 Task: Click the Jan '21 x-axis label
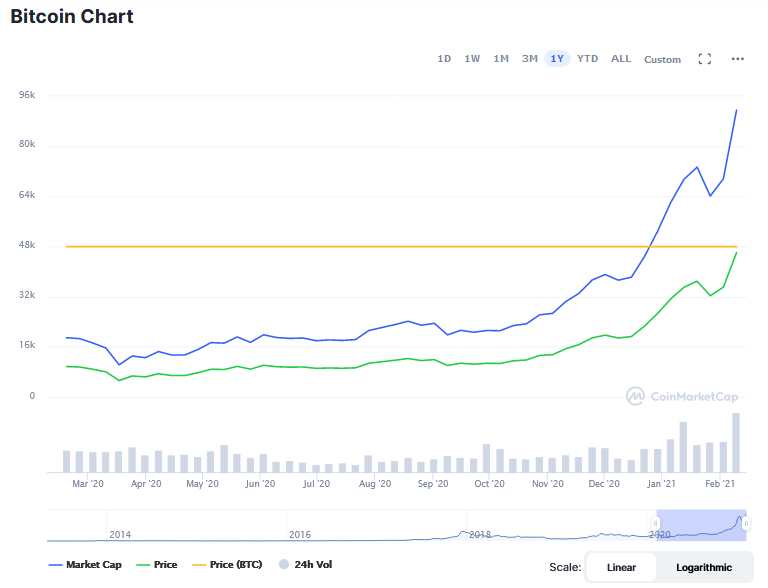click(x=661, y=484)
